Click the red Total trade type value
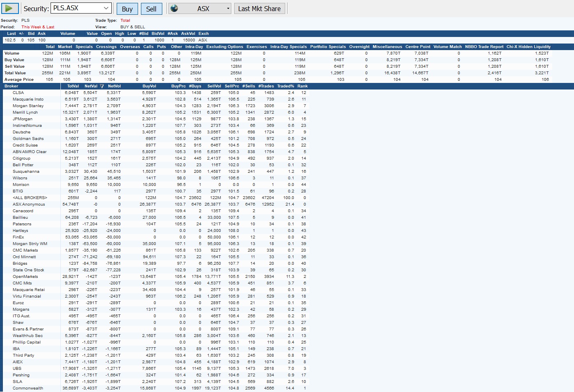This screenshot has height=392, width=574. 125,21
